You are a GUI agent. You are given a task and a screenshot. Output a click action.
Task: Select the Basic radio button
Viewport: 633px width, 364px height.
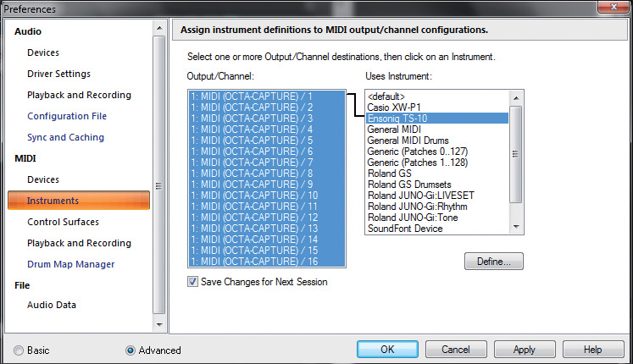pos(19,350)
